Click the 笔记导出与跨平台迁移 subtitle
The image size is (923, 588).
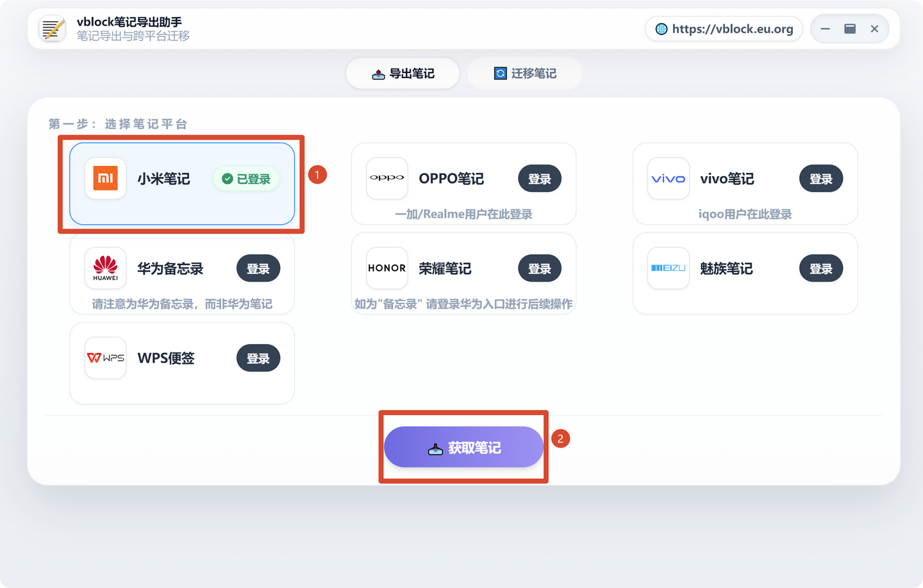click(x=133, y=37)
